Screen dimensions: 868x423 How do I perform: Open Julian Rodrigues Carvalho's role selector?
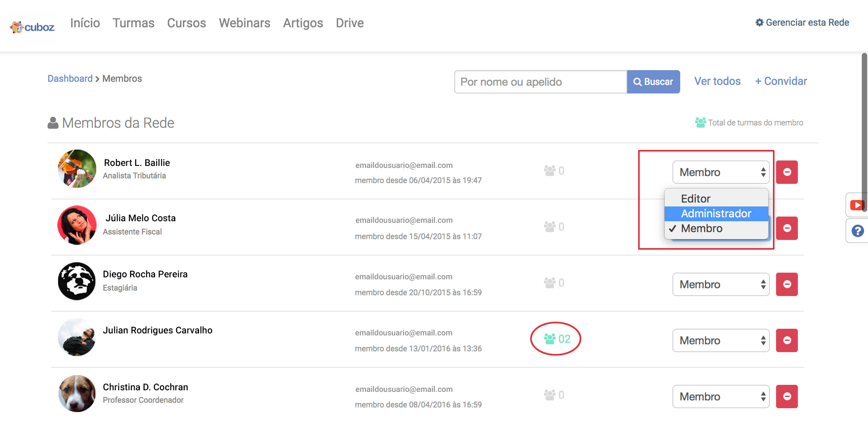click(x=721, y=340)
